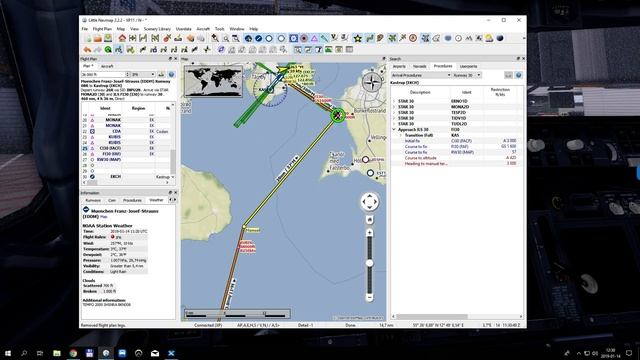Screen dimensions: 640x360
Task: Click the world overview map thumbnail
Action: coord(213,82)
